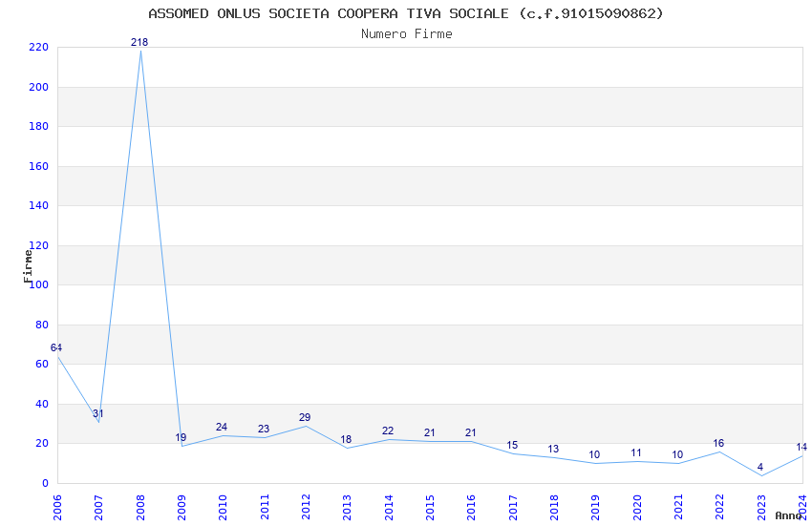Select the 16 data label for 2022
812x525 pixels.
click(x=718, y=443)
